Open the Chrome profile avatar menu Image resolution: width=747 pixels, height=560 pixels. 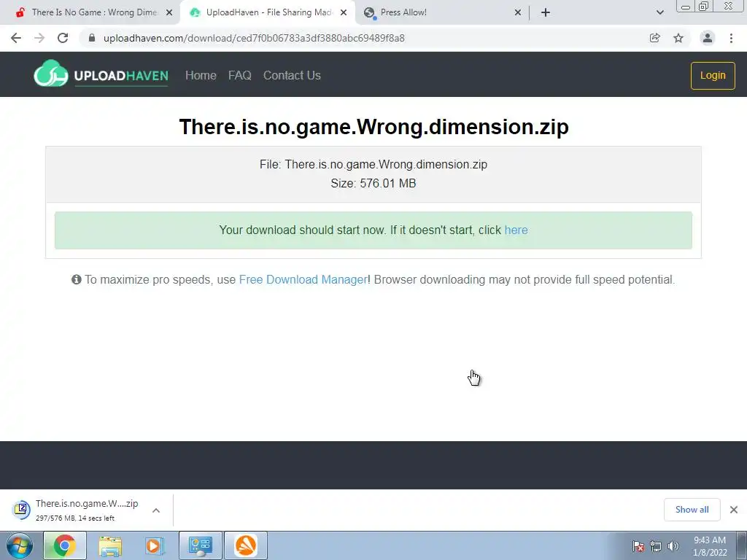(x=708, y=38)
